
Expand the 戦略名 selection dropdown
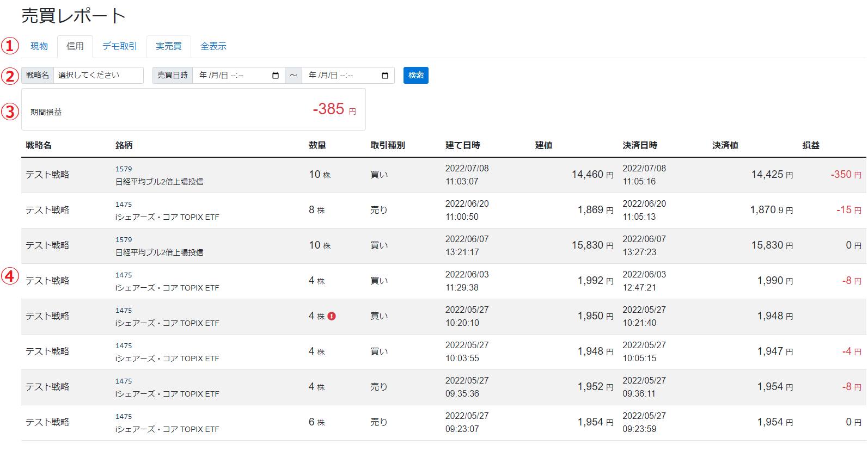[99, 75]
